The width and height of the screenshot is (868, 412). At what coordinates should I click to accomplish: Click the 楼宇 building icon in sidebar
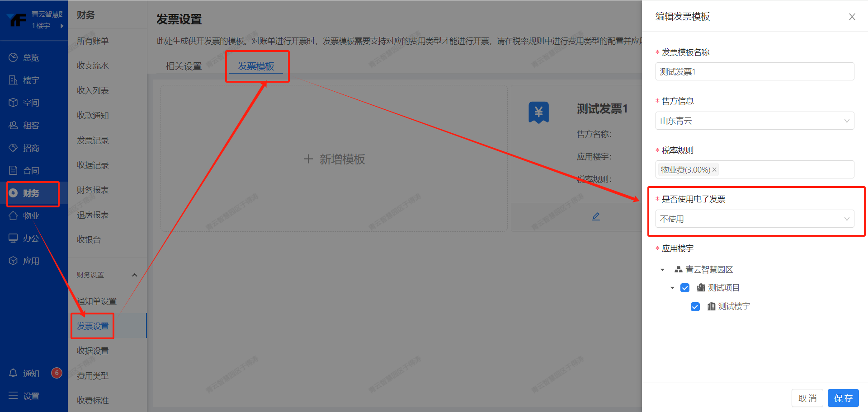coord(13,80)
